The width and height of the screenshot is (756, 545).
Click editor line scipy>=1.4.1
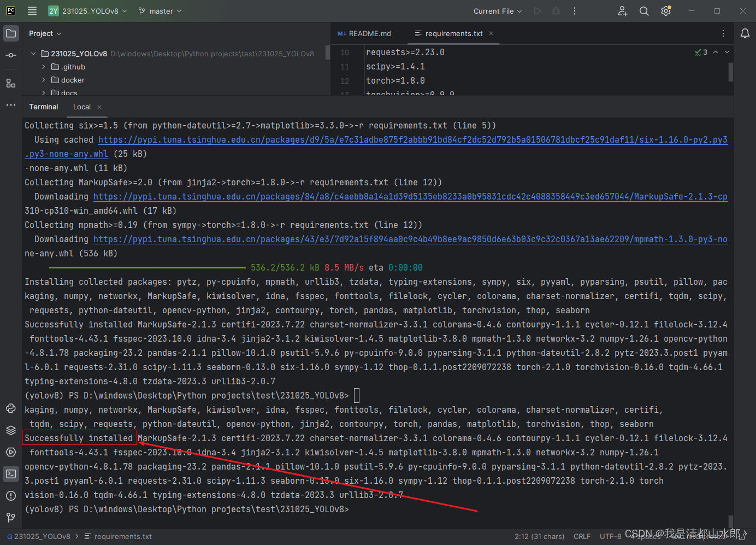pyautogui.click(x=395, y=66)
